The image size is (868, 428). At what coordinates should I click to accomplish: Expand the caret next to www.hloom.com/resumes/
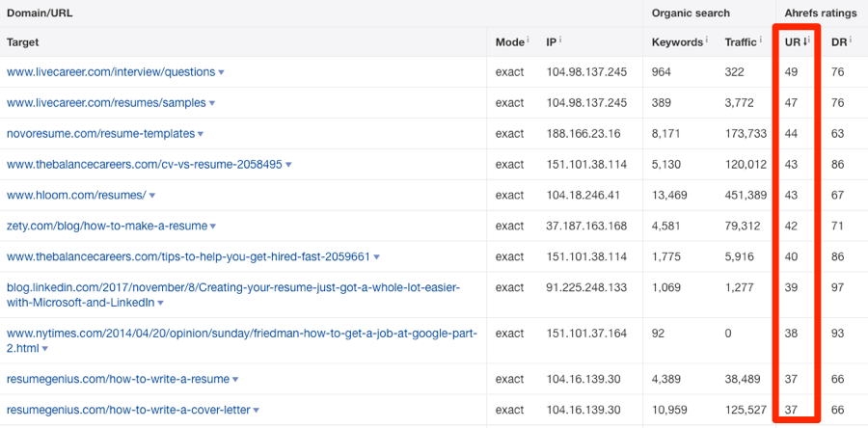coord(152,196)
